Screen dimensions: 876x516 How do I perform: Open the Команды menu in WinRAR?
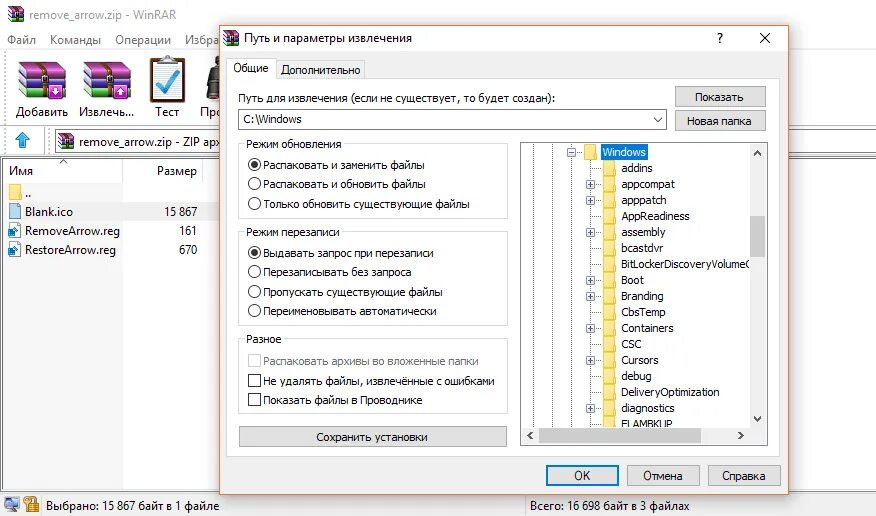[75, 40]
